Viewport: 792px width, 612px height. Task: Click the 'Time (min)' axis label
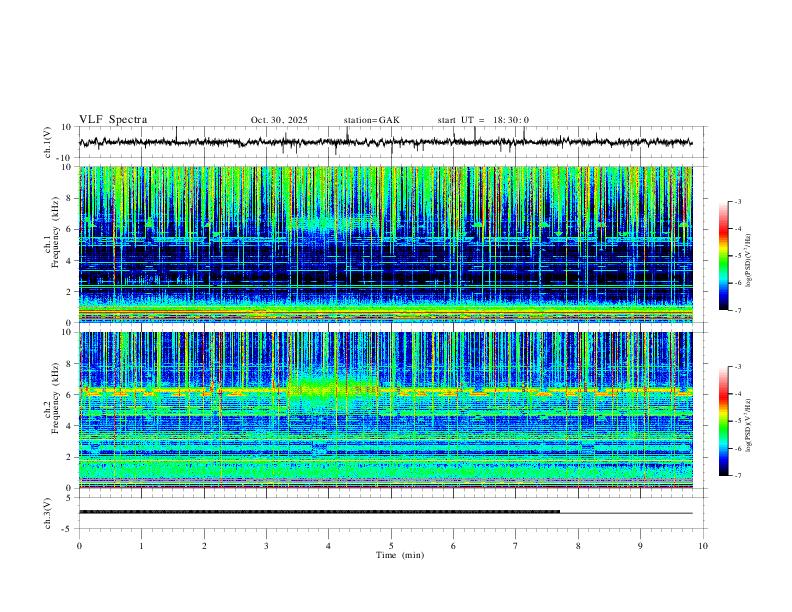(x=400, y=555)
